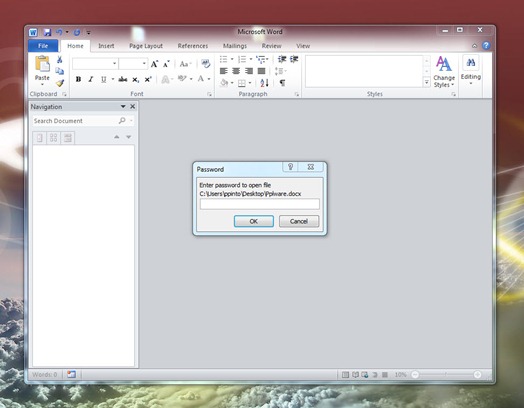524x408 pixels.
Task: Show pages thumbnails tab in Navigation pane
Action: pos(53,138)
